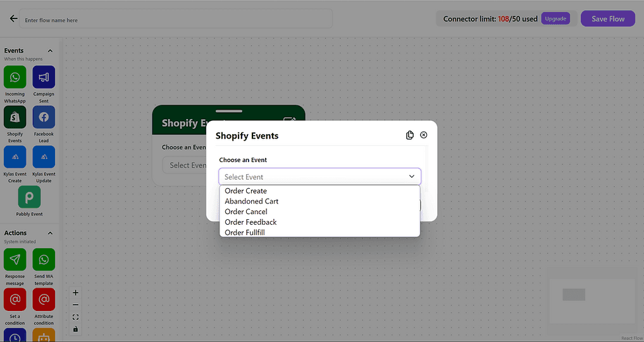Select the Attribute condition action icon
Image resolution: width=644 pixels, height=342 pixels.
[x=44, y=299]
